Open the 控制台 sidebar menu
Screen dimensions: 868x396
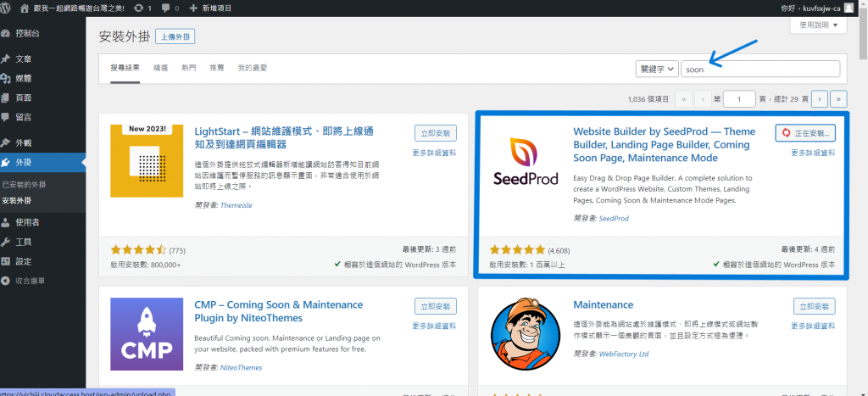tap(42, 33)
